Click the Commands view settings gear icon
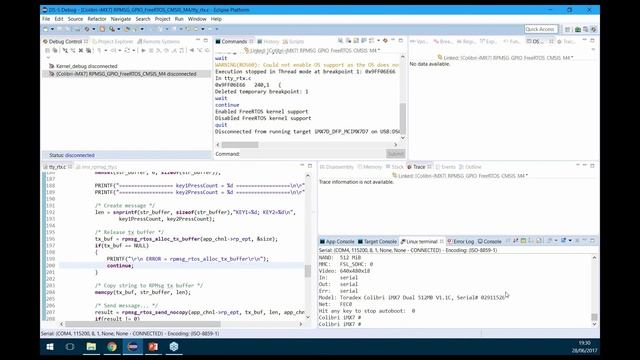 385,41
